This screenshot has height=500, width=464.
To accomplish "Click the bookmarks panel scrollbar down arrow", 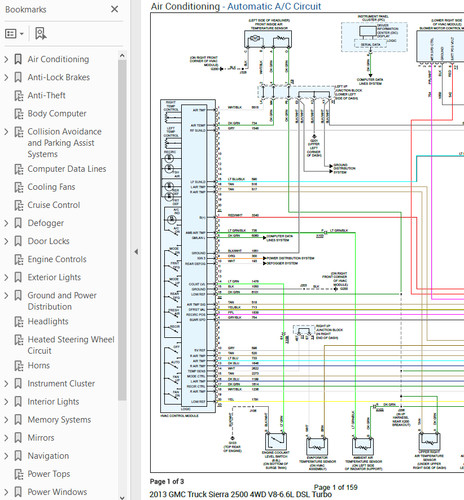I will 122,497.
